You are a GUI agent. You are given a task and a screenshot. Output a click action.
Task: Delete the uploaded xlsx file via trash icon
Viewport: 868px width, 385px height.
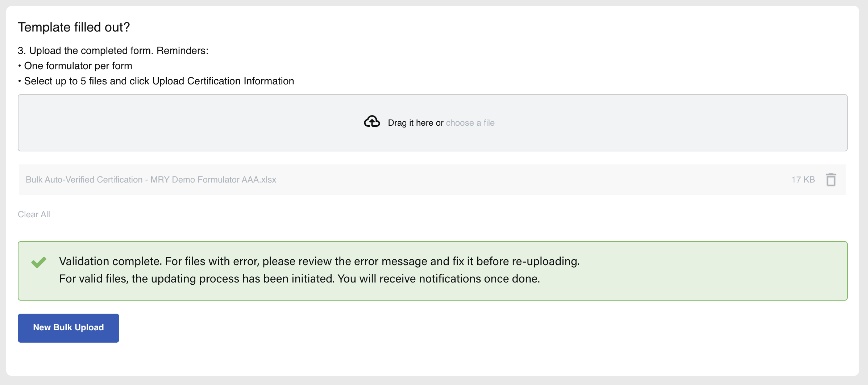(831, 180)
